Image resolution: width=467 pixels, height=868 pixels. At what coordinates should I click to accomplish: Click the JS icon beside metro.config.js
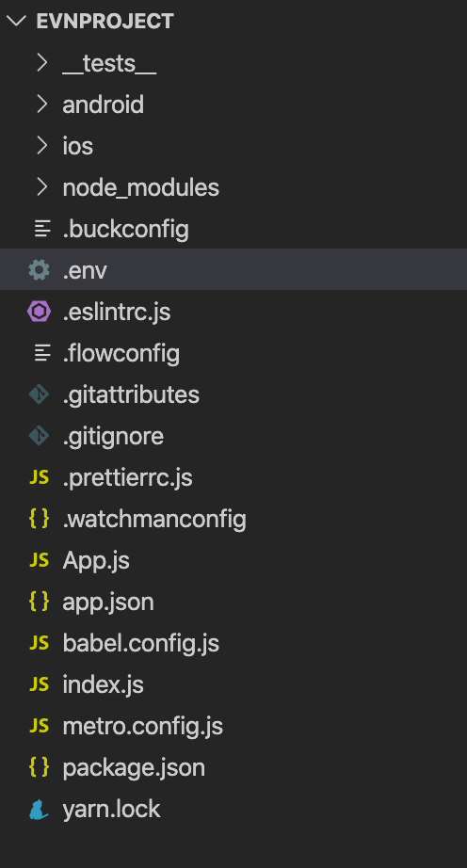39,726
